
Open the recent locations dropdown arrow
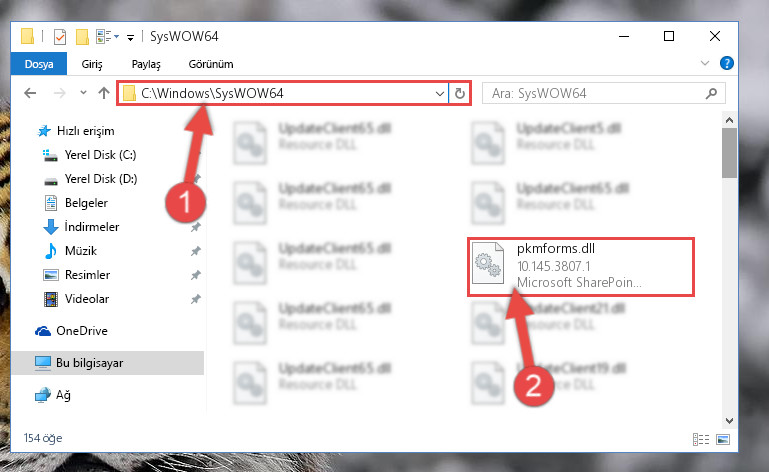click(83, 93)
